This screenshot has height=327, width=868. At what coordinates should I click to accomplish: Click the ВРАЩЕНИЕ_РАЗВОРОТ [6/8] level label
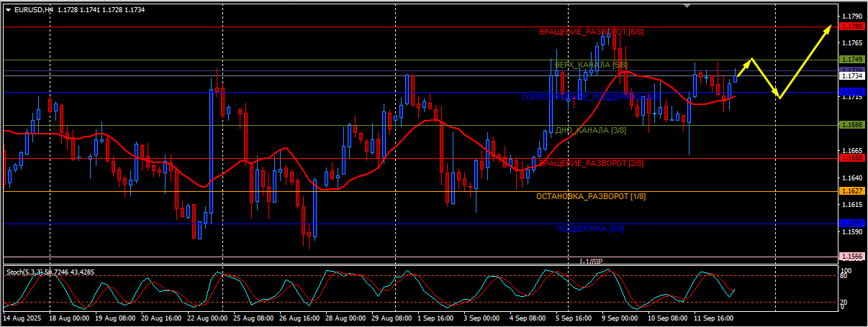click(x=591, y=32)
